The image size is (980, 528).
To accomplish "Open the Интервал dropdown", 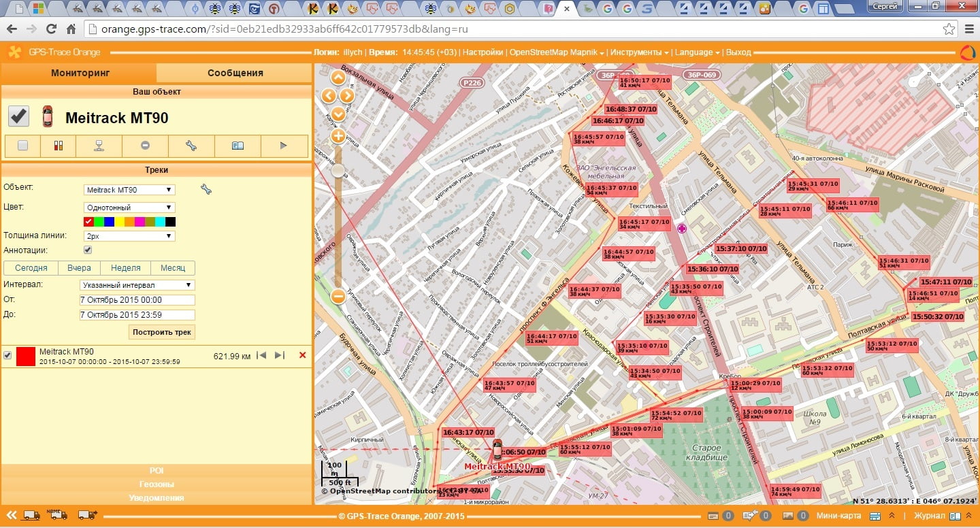I will (x=137, y=285).
